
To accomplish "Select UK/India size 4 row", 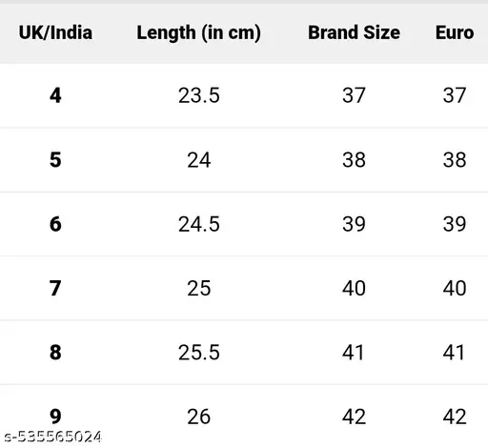I will pyautogui.click(x=244, y=95).
